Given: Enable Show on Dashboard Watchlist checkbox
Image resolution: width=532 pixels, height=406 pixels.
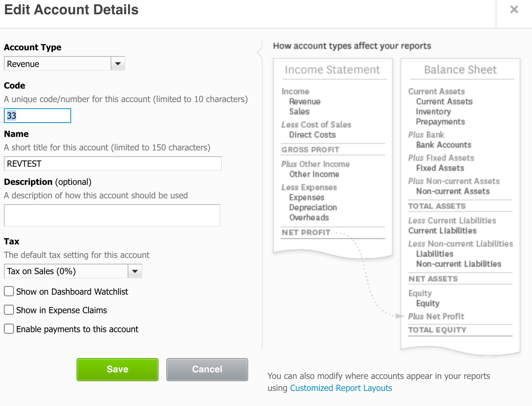Looking at the screenshot, I should coord(9,291).
